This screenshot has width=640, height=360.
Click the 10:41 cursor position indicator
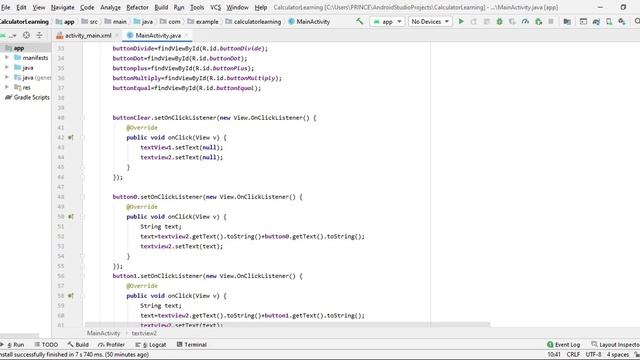coord(554,354)
